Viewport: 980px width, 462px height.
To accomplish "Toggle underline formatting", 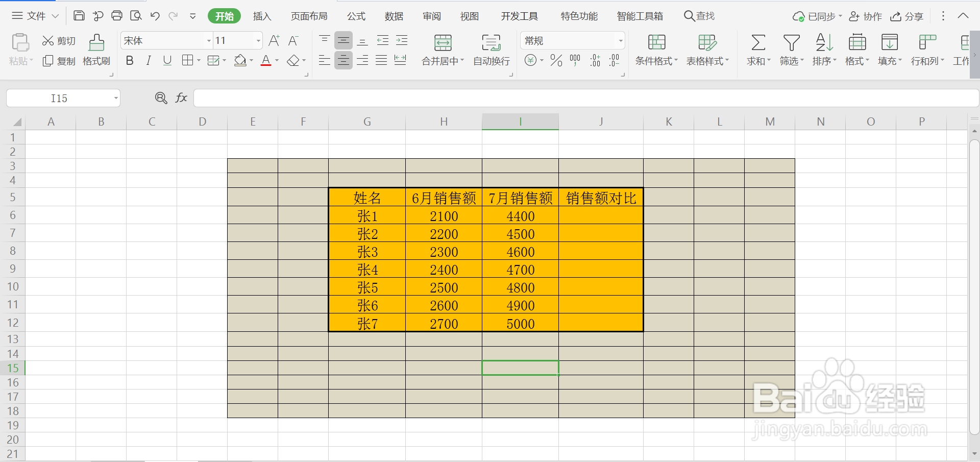I will [x=167, y=60].
